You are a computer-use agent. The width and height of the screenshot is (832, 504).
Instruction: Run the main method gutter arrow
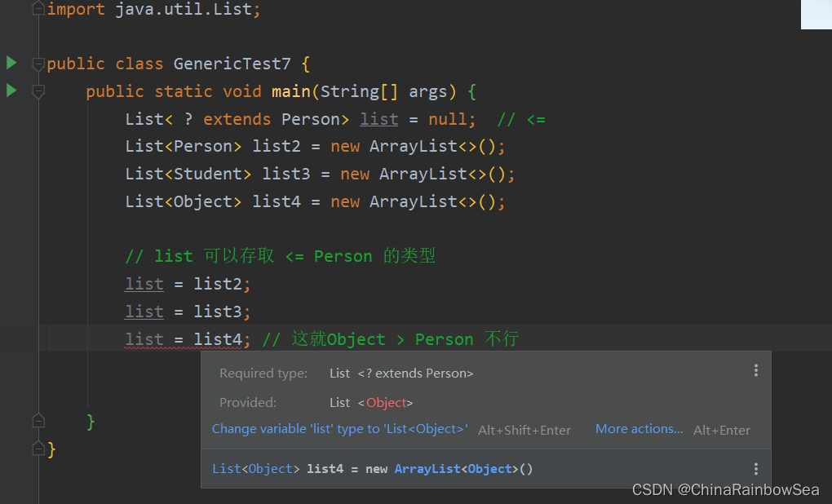pos(11,91)
